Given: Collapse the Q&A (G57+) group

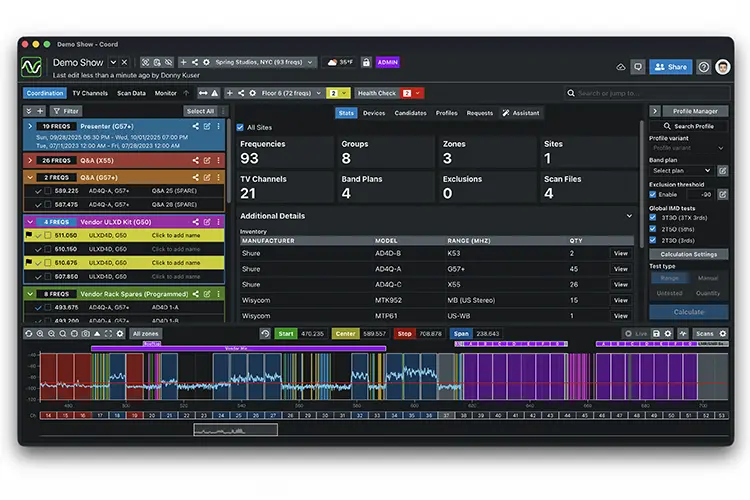Looking at the screenshot, I should [x=30, y=178].
